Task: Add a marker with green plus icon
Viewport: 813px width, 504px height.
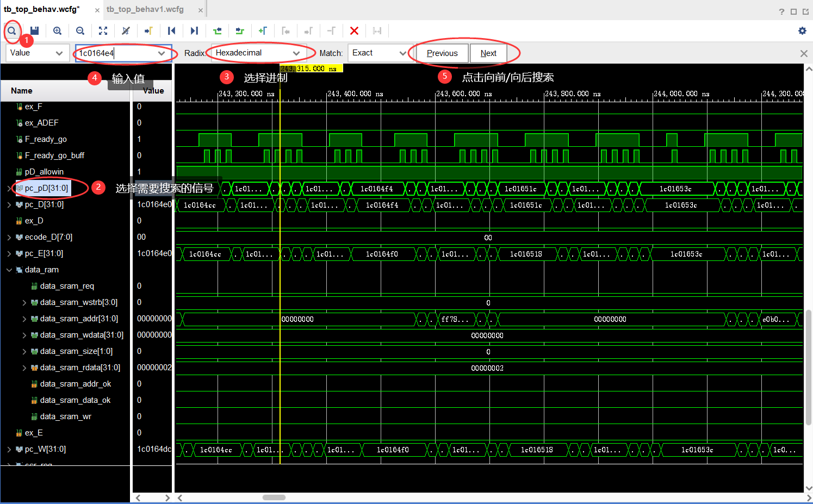Action: click(x=263, y=31)
